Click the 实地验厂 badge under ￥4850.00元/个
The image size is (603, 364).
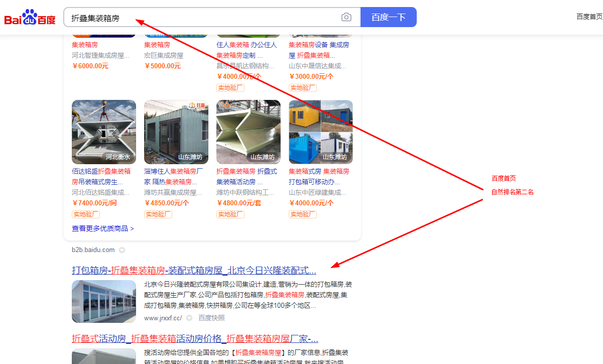point(158,214)
